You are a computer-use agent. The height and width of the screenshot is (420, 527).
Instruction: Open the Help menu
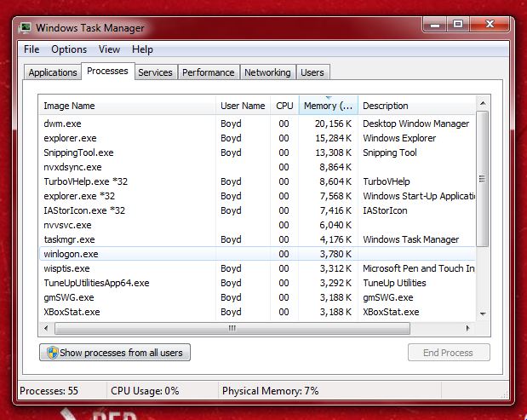click(142, 49)
